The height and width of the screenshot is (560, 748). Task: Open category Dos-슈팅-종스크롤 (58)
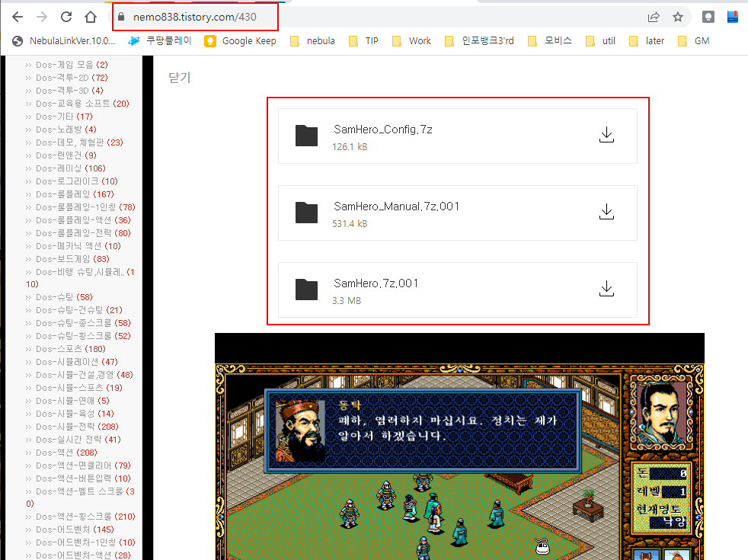83,322
